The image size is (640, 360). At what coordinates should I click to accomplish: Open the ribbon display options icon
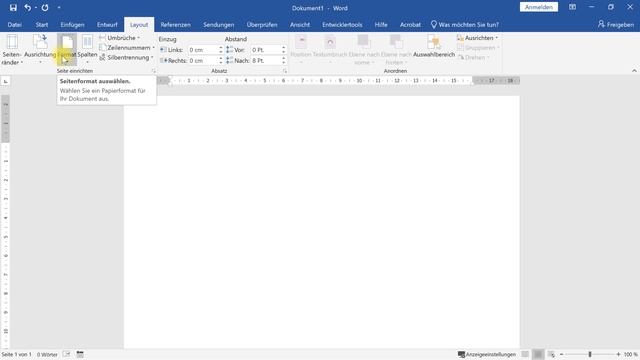pyautogui.click(x=572, y=7)
